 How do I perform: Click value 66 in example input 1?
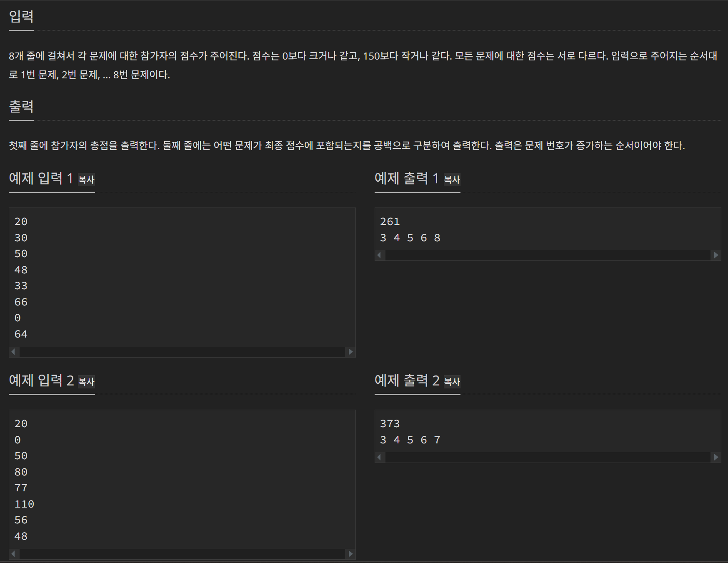(x=21, y=302)
